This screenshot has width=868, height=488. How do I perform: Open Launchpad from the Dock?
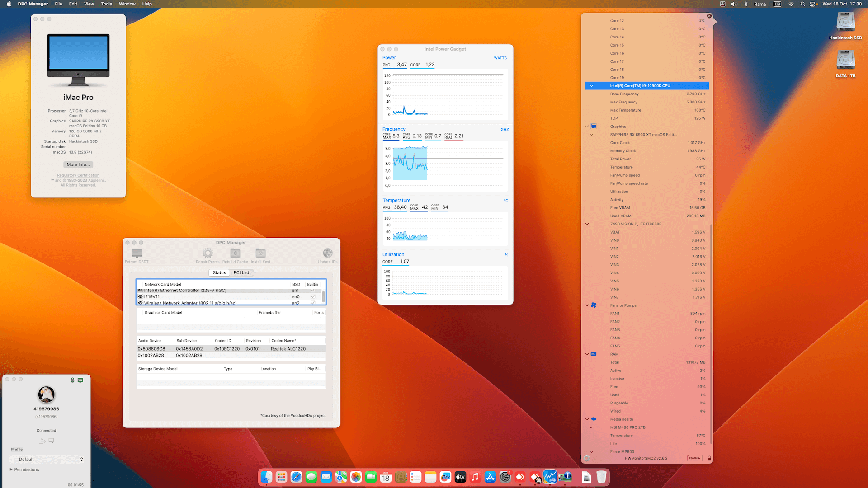pos(281,477)
